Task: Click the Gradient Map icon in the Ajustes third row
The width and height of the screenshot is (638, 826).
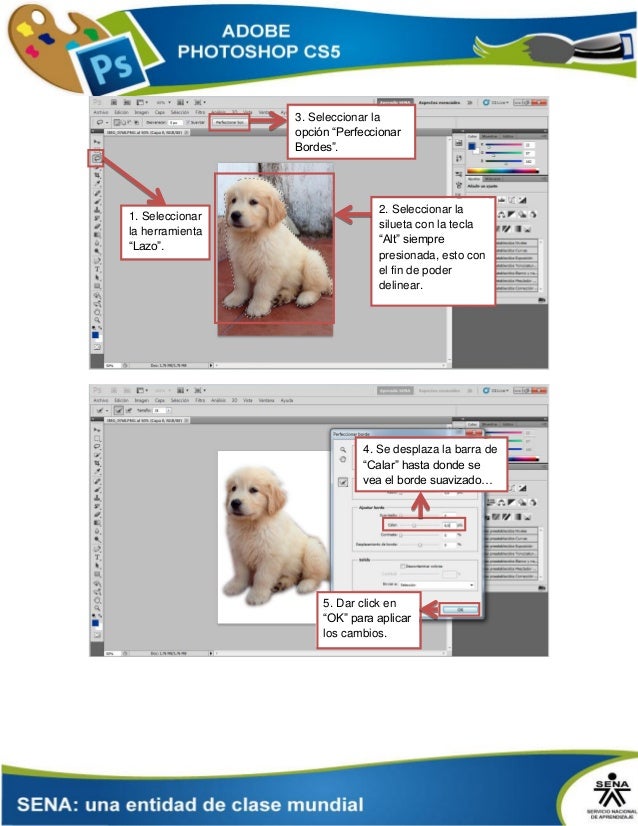Action: pos(517,229)
